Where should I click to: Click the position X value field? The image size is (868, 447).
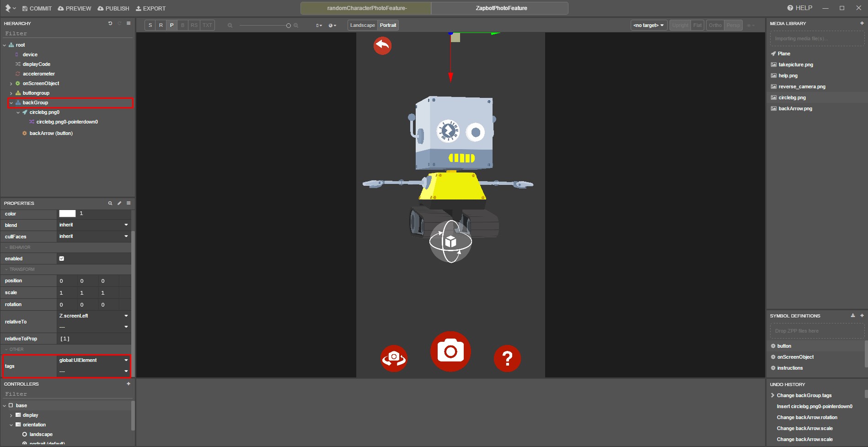(x=67, y=281)
